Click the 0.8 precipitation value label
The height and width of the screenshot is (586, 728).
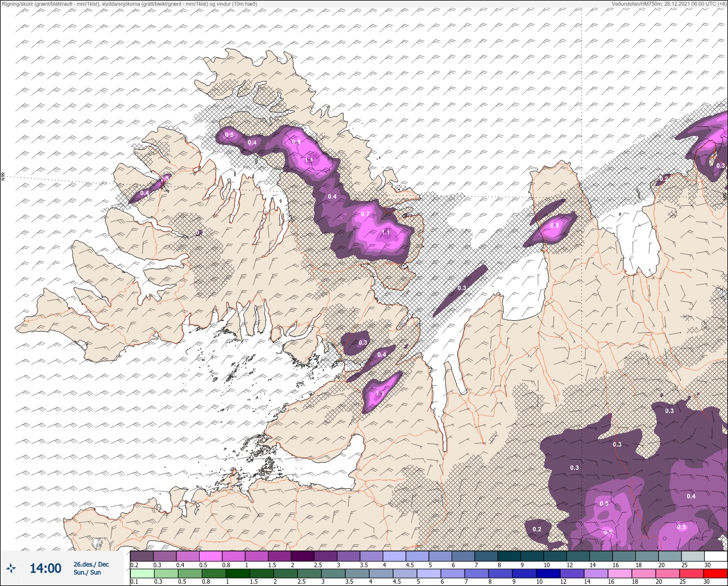coord(554,225)
